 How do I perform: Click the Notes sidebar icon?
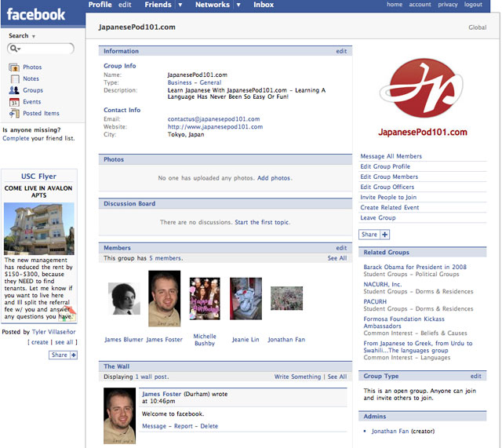(15, 78)
